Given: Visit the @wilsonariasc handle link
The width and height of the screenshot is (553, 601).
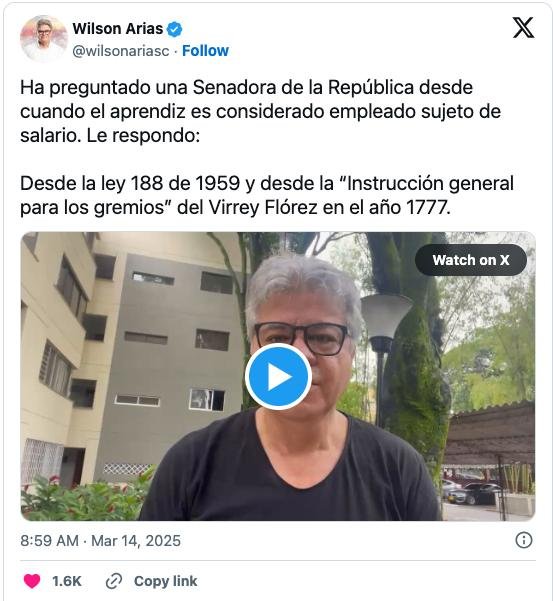Looking at the screenshot, I should (x=121, y=51).
